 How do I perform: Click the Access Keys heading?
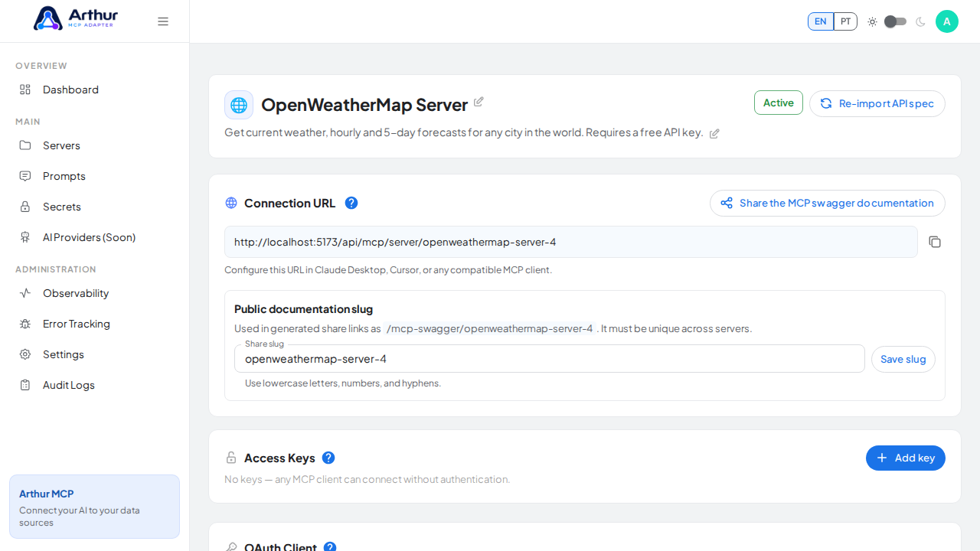(279, 458)
